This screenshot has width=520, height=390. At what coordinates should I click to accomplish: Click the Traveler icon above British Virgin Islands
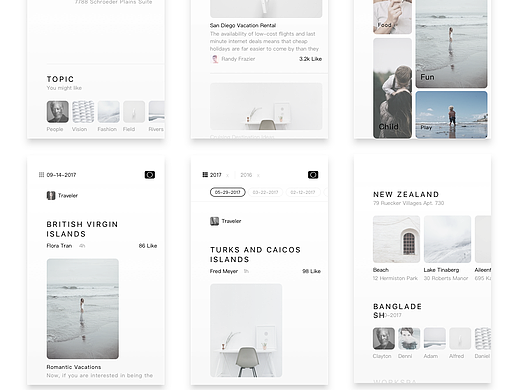tap(51, 195)
